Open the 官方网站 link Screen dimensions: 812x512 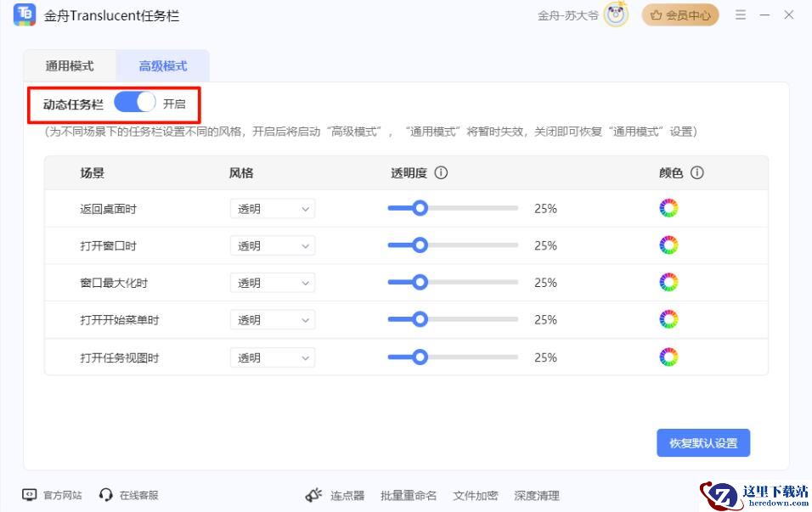(x=63, y=495)
